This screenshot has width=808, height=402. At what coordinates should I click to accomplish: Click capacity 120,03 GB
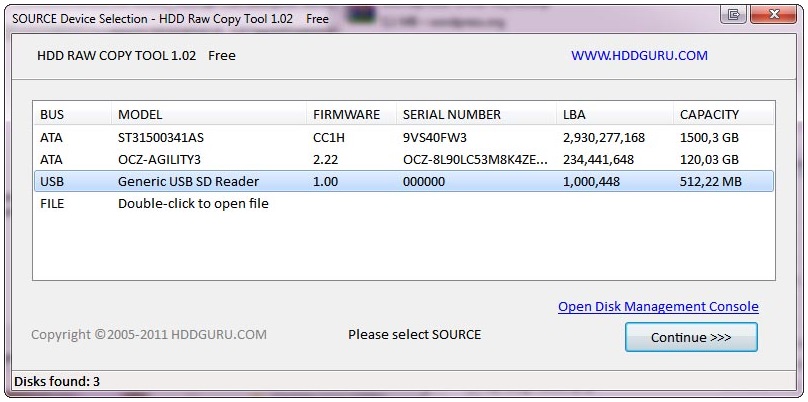(x=710, y=160)
